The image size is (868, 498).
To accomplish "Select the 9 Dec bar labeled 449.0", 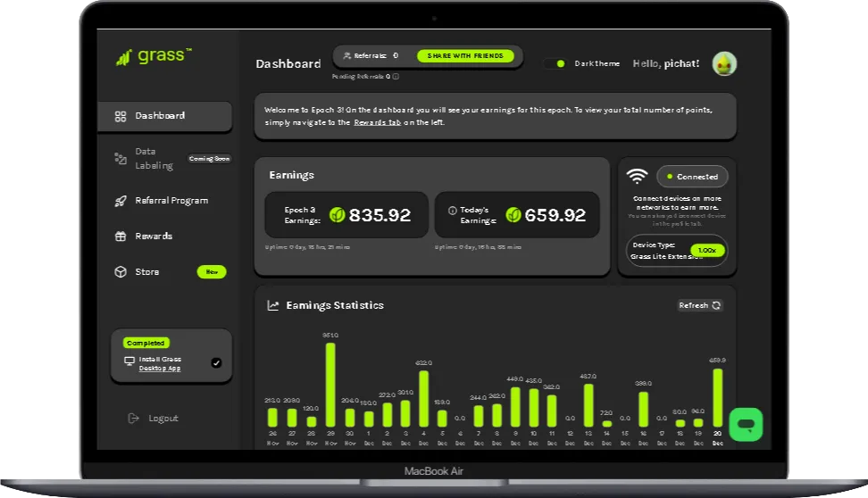I will point(515,407).
